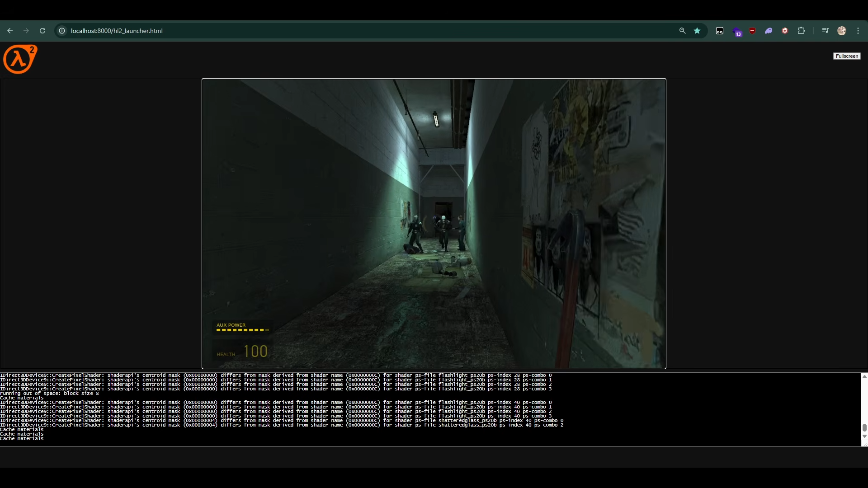Screen dimensions: 868x488
Task: Click inside the Half-Life 2 game canvas
Action: [434, 224]
